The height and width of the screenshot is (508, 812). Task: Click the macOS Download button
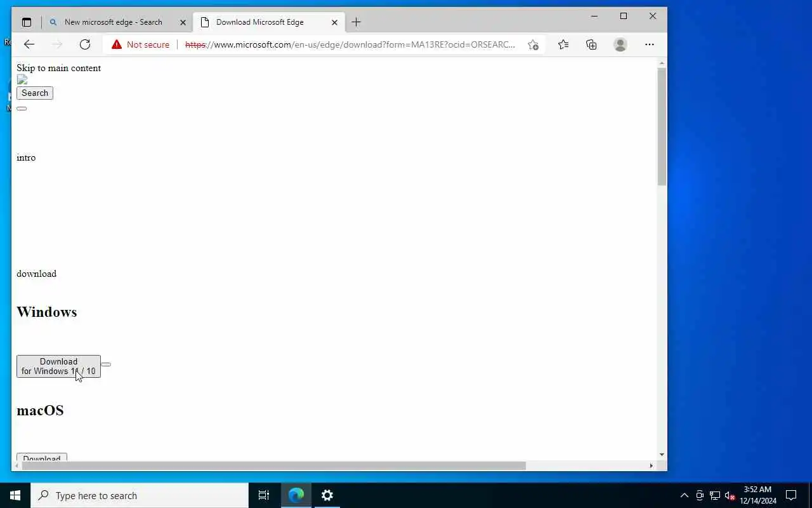[x=42, y=457]
